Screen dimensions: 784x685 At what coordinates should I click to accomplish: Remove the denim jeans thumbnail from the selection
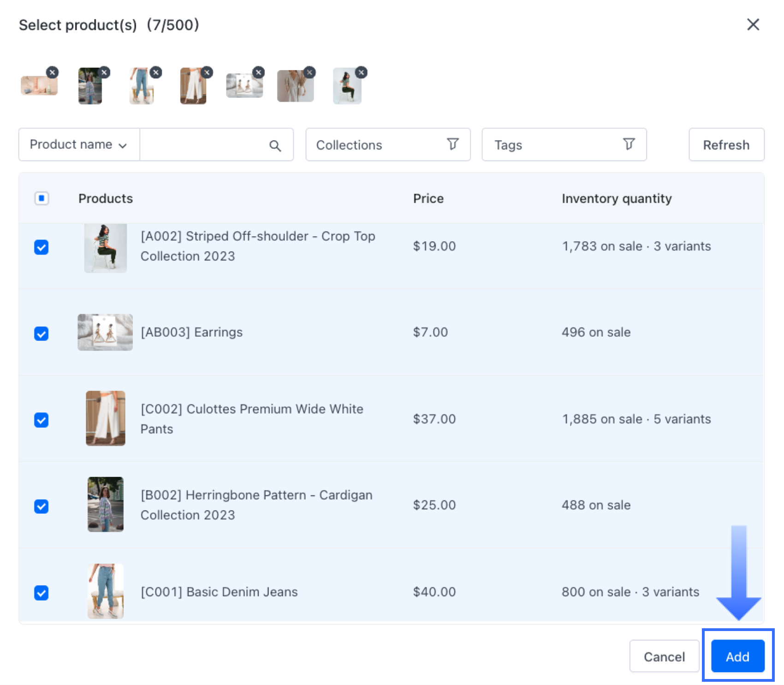[x=156, y=72]
